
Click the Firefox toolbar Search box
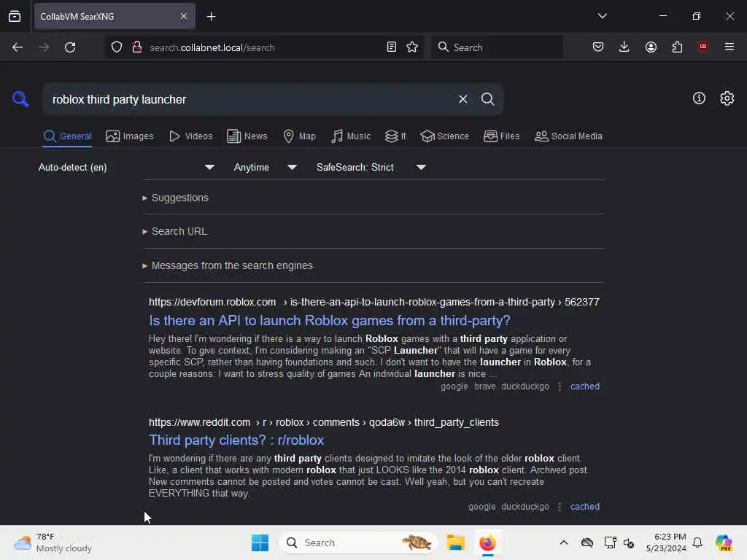click(497, 47)
